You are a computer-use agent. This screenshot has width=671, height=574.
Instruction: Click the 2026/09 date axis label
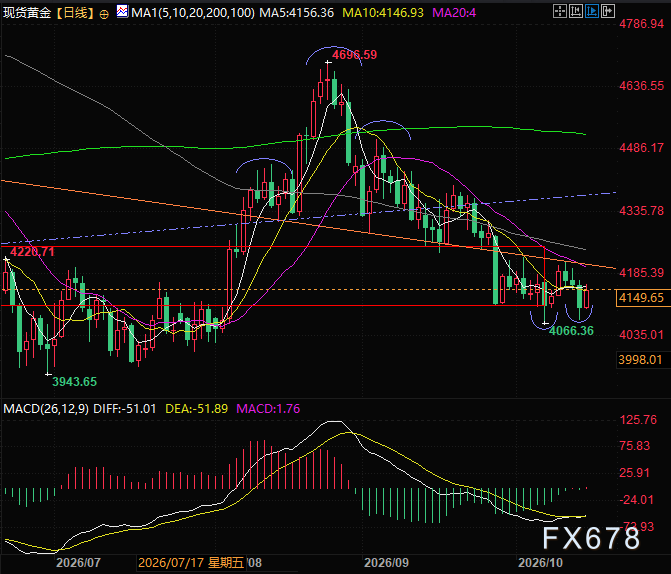(x=386, y=562)
